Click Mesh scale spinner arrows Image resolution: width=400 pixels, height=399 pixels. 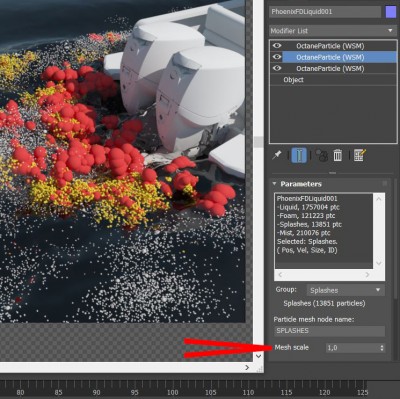(x=382, y=348)
